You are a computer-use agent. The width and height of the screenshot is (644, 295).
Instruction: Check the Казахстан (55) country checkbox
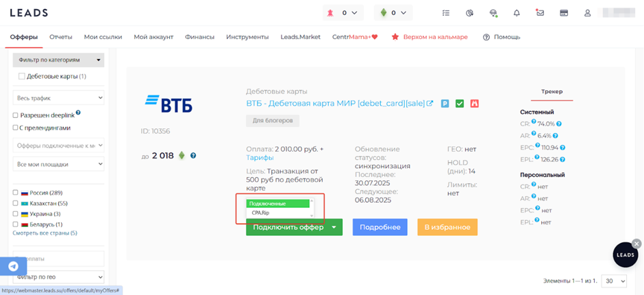(16, 203)
